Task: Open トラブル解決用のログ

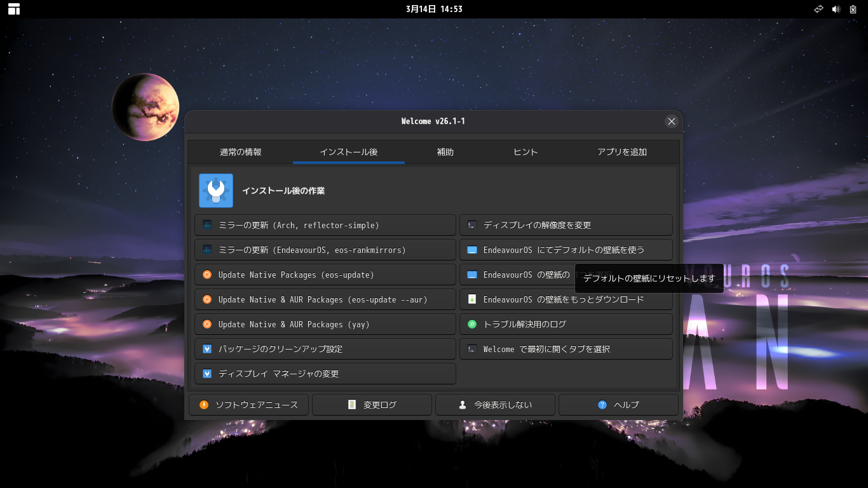Action: coord(566,324)
